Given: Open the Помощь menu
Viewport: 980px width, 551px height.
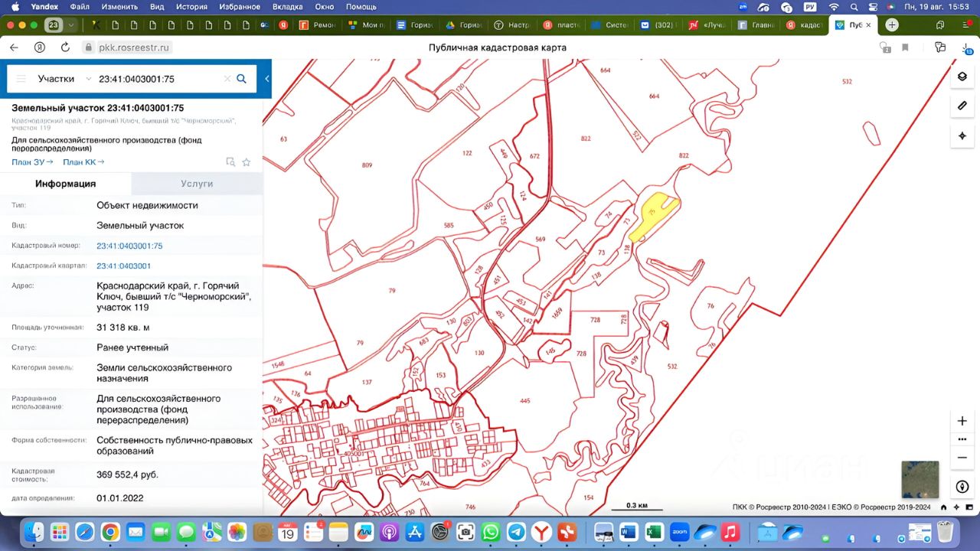Looking at the screenshot, I should point(361,6).
